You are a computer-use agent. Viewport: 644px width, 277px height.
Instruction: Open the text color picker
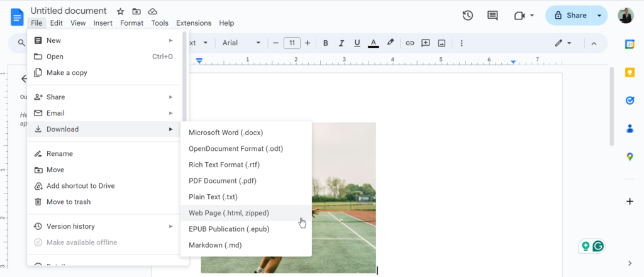pyautogui.click(x=374, y=43)
